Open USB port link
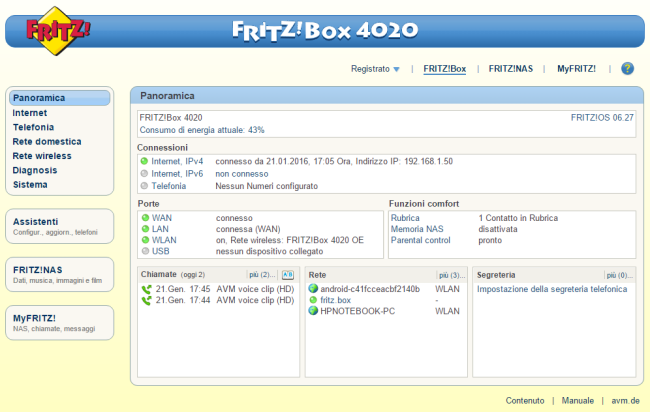Screen dimensions: 650x412 click(160, 251)
